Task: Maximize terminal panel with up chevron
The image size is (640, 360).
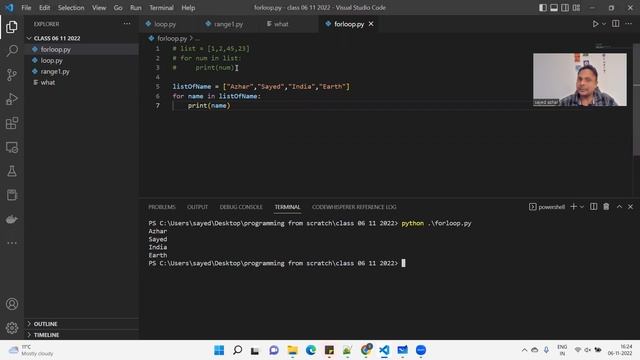Action: point(619,207)
